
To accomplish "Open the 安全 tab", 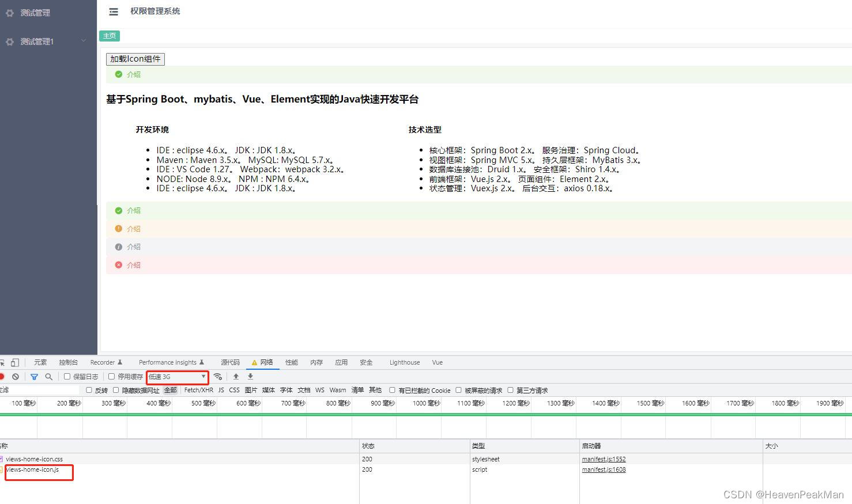I will 366,362.
